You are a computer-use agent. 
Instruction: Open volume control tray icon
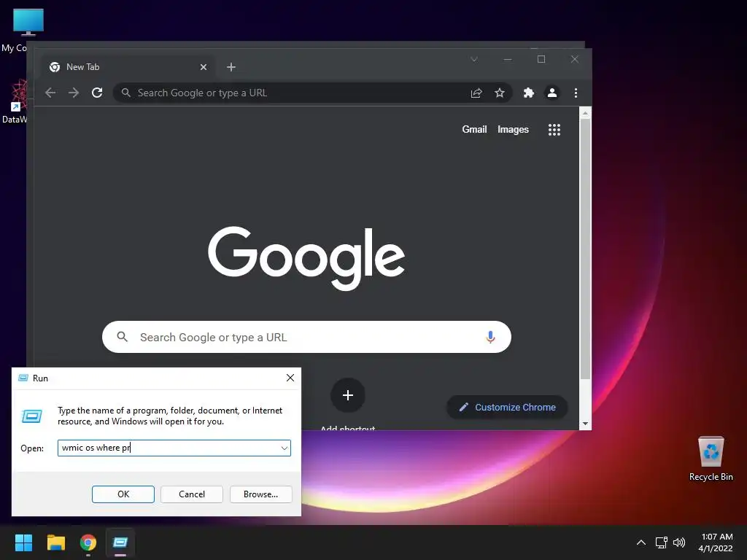[679, 542]
